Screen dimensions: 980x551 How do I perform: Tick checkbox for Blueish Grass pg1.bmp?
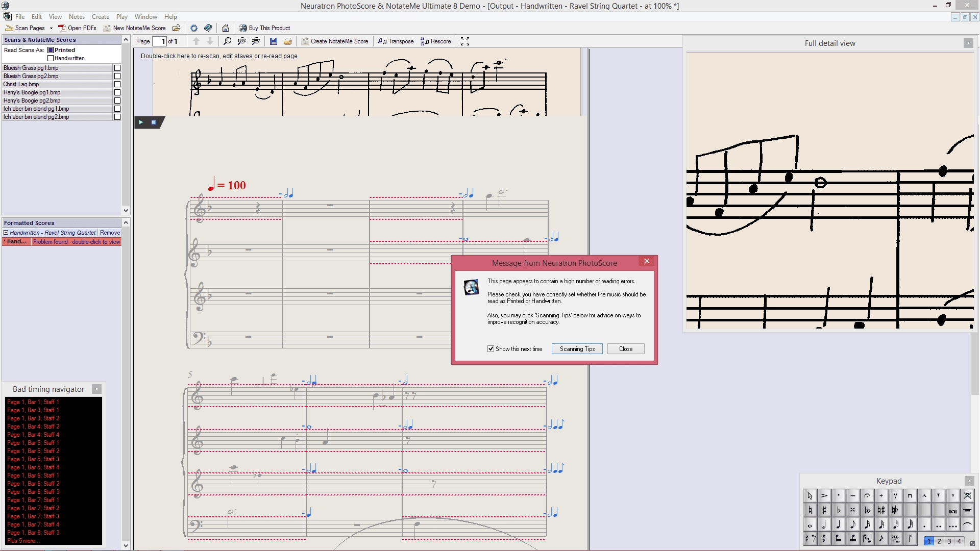(117, 68)
